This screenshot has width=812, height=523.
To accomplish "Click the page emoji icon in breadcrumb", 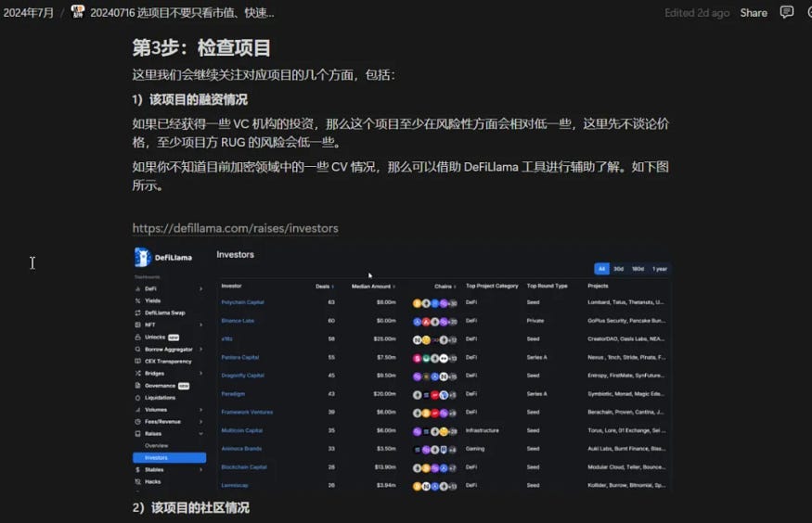I will (x=78, y=11).
